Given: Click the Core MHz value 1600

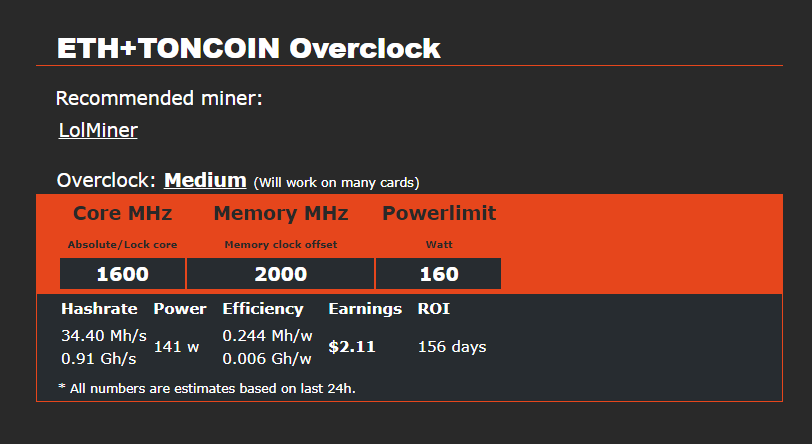Looking at the screenshot, I should pos(123,274).
